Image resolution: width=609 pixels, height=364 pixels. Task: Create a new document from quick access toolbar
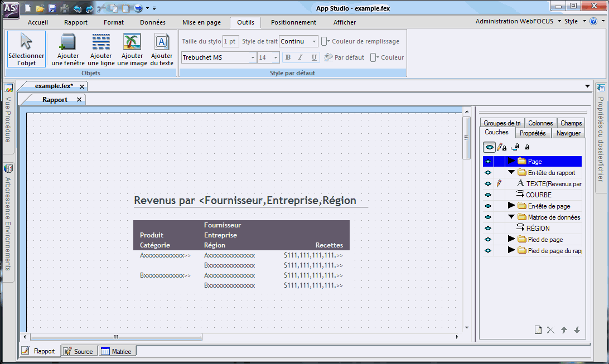point(28,8)
